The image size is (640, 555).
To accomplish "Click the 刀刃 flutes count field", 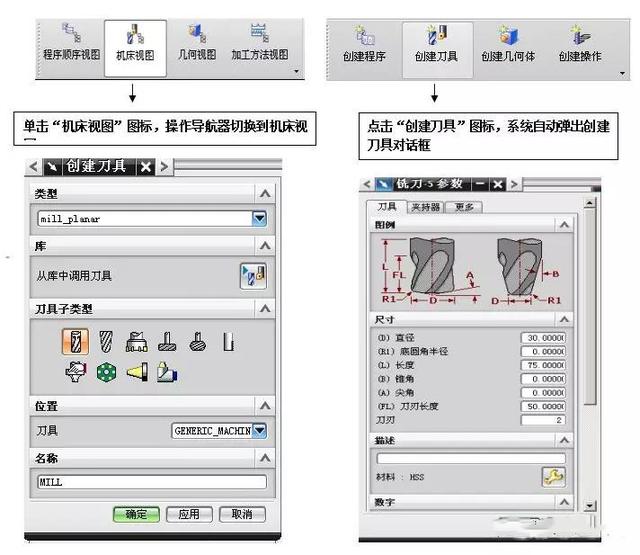I will (x=543, y=420).
